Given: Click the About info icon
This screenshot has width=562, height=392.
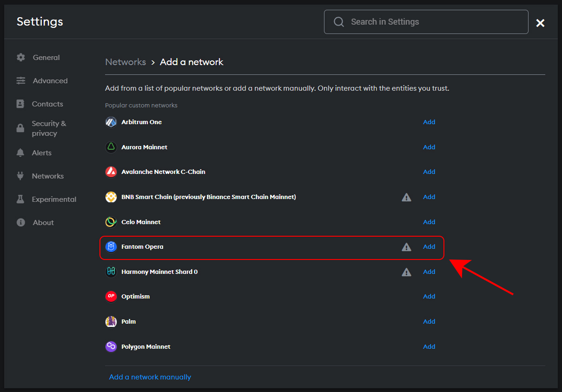Looking at the screenshot, I should 20,223.
